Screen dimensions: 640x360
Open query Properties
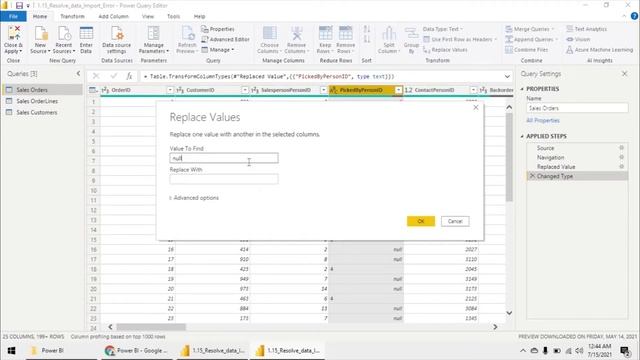pyautogui.click(x=218, y=29)
